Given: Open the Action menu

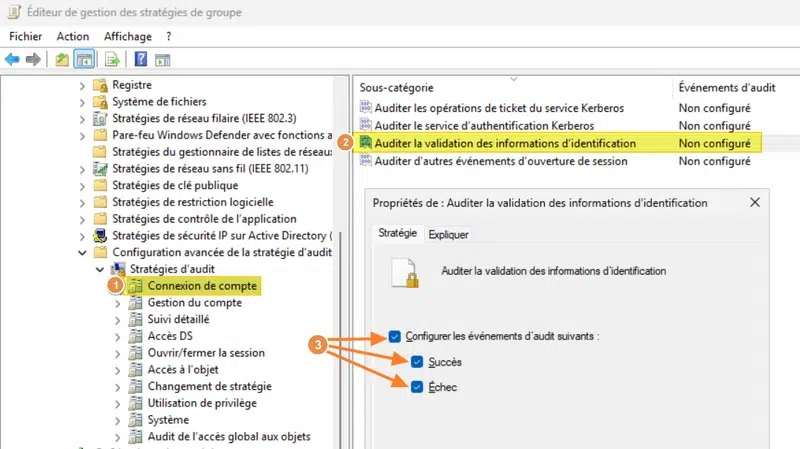Looking at the screenshot, I should click(x=72, y=36).
